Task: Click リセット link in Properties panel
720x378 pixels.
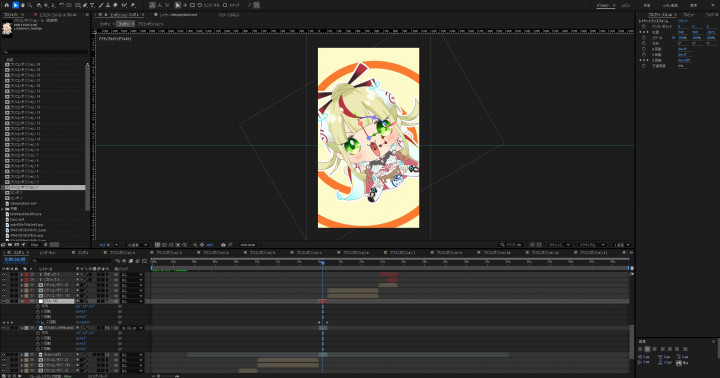Action: (683, 21)
